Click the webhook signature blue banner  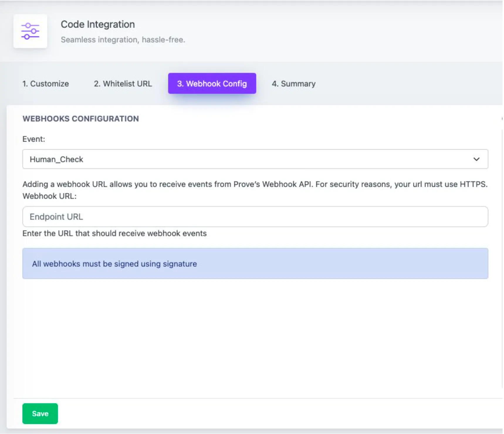pos(255,263)
